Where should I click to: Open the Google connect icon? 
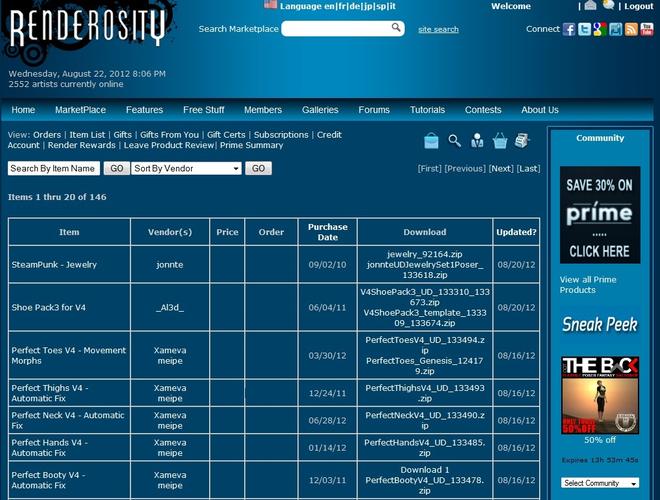(x=600, y=29)
